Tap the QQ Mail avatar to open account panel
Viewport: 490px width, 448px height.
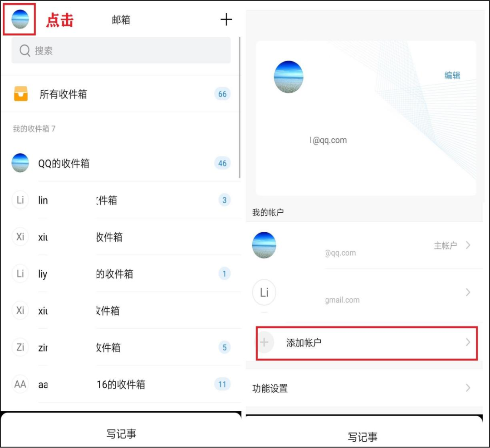(19, 19)
